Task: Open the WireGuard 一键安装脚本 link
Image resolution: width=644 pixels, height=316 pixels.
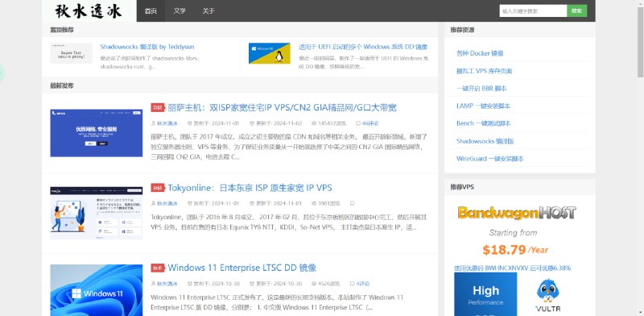Action: point(490,159)
